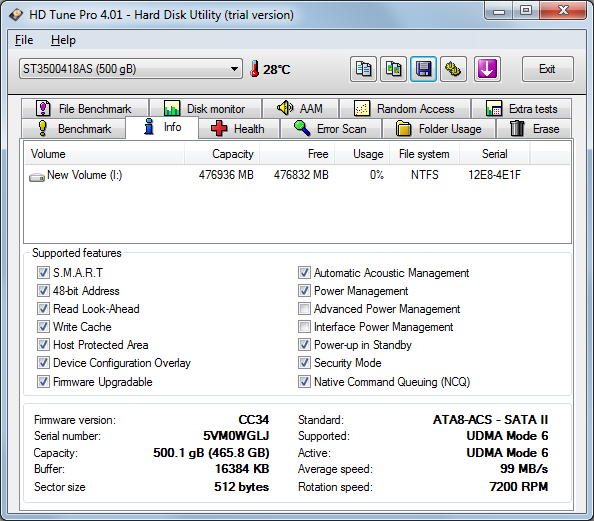Click the save screenshot floppy disk icon
This screenshot has height=521, width=594.
pyautogui.click(x=424, y=69)
